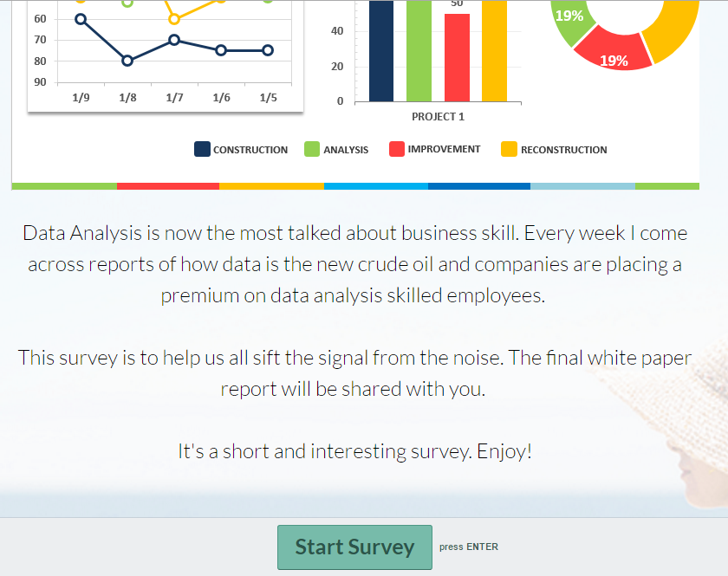728x576 pixels.
Task: Click the navy Construction legend swatch
Action: 202,150
